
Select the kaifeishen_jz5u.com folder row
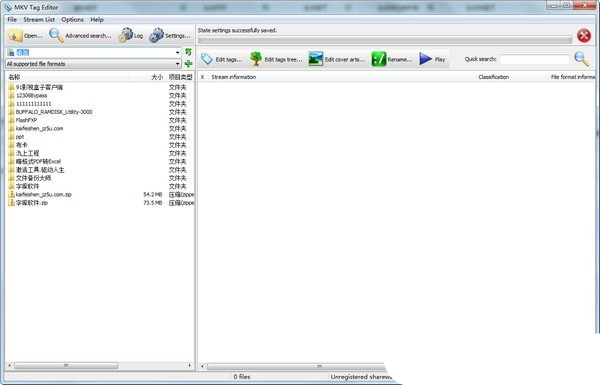click(x=39, y=128)
